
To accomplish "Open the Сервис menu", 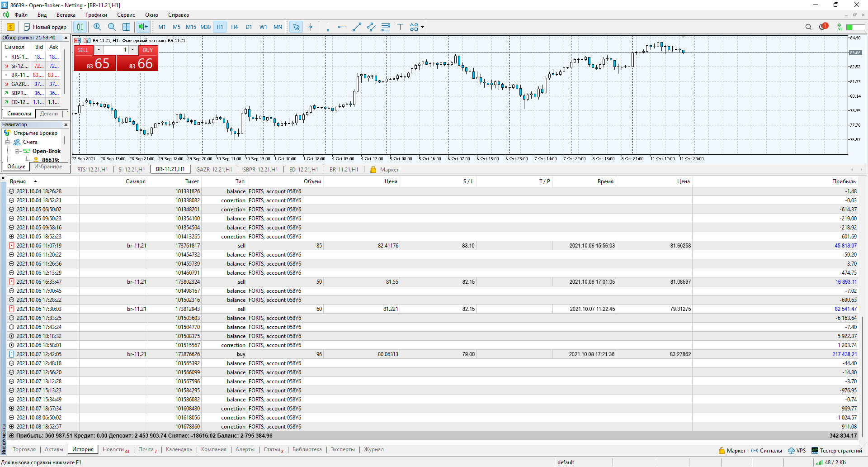I will click(x=126, y=15).
